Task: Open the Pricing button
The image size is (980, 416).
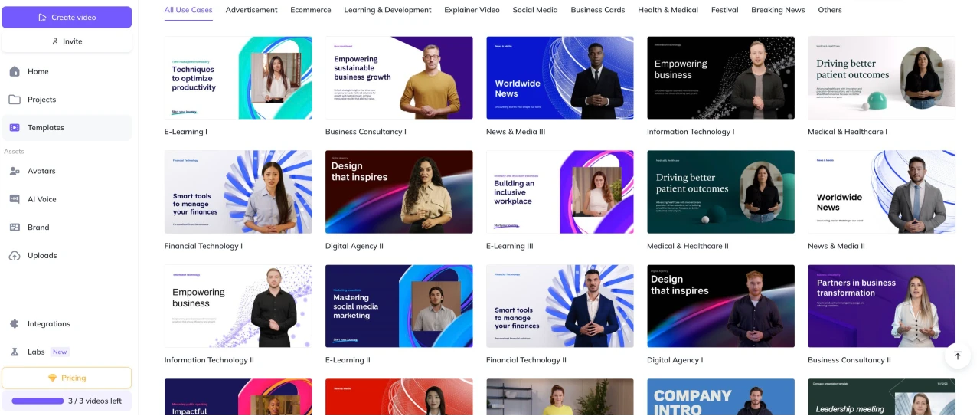Action: click(x=67, y=378)
